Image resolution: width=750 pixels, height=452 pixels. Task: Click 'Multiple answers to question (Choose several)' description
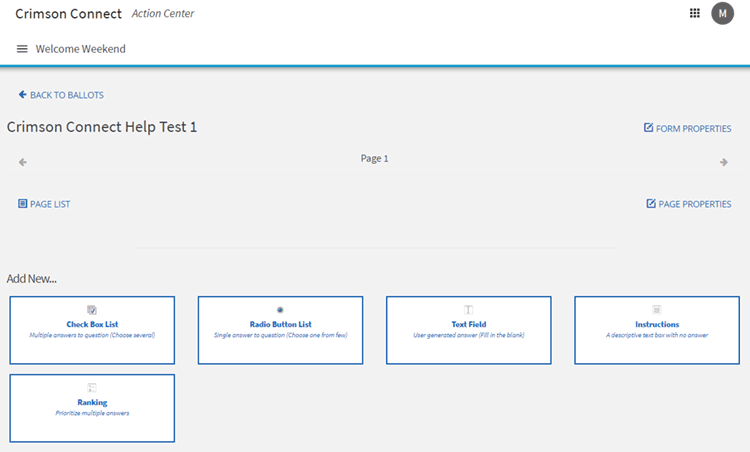pyautogui.click(x=92, y=335)
